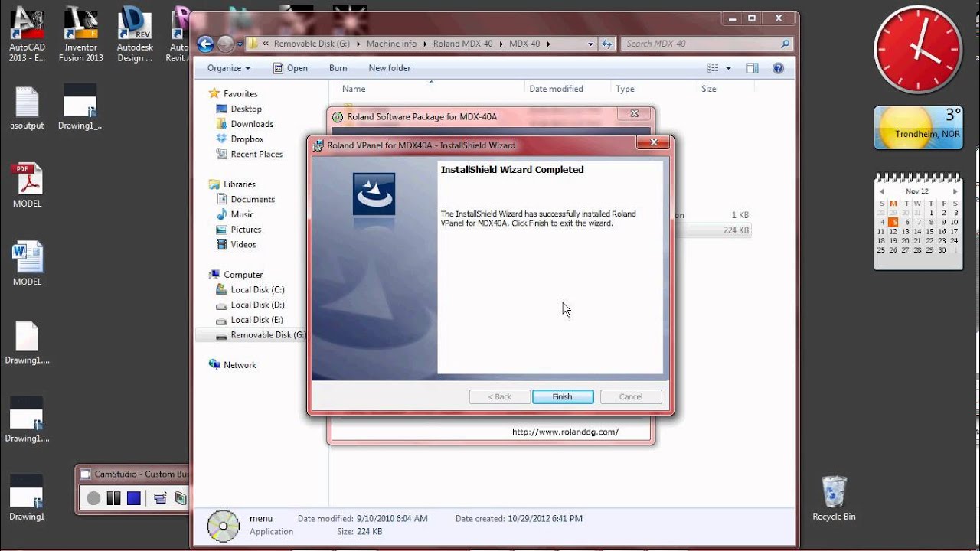Open the Organize menu in Explorer

click(x=229, y=68)
